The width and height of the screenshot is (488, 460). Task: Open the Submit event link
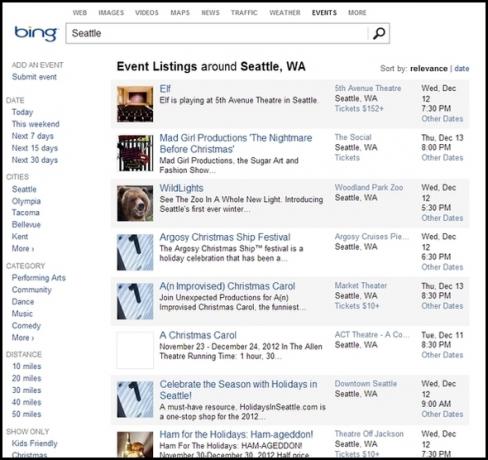coord(34,77)
